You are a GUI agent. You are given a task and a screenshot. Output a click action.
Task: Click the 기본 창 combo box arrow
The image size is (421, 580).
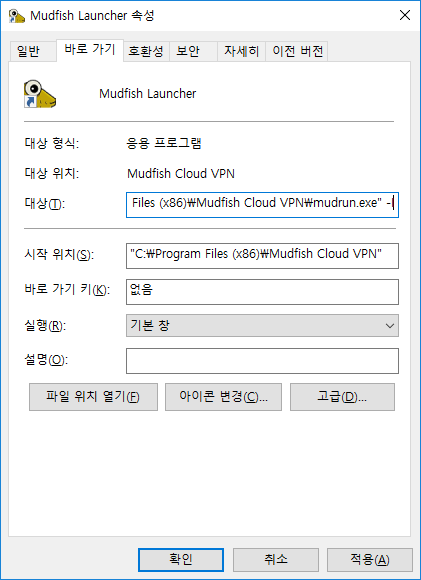click(x=389, y=326)
